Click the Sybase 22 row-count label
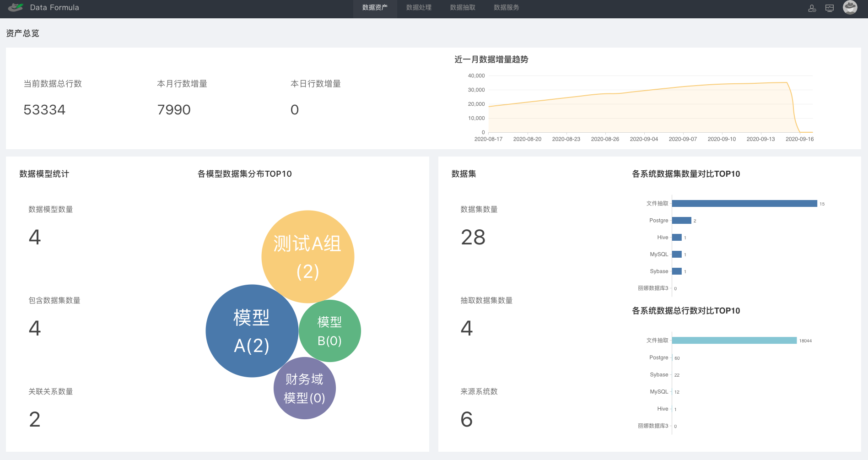 [x=677, y=375]
